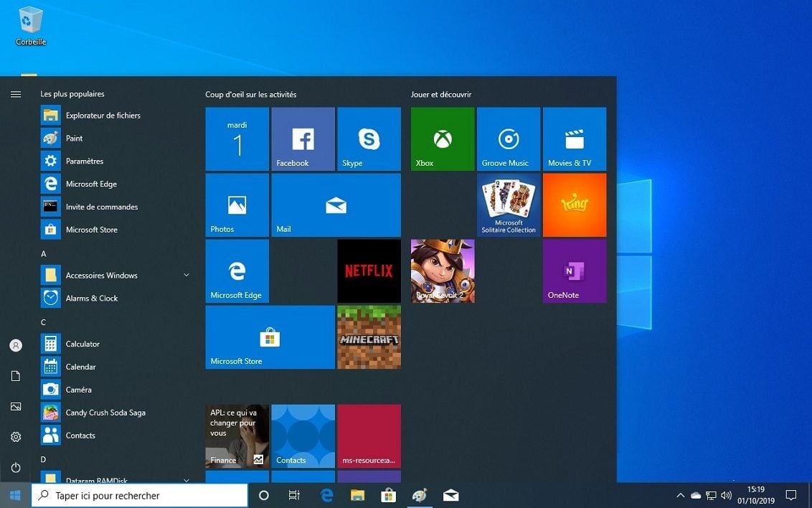Open Paramètres from the app list
Screen dimensions: 812x508
[116, 161]
